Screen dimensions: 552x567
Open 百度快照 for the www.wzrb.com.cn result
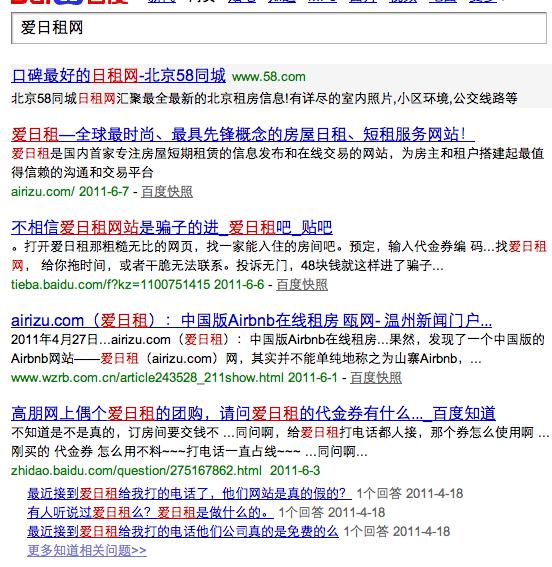(x=376, y=378)
